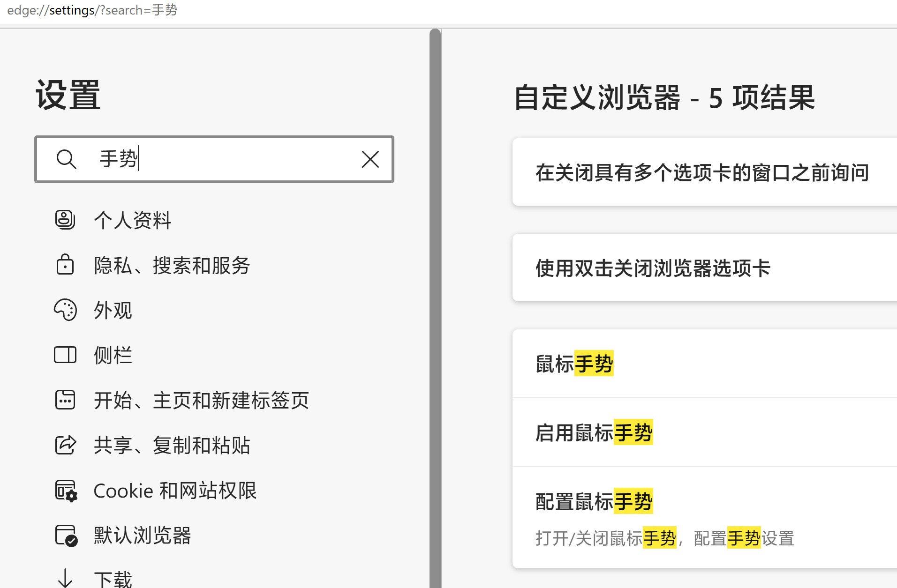The height and width of the screenshot is (588, 897).
Task: Click the 设置 page heading
Action: [x=68, y=95]
